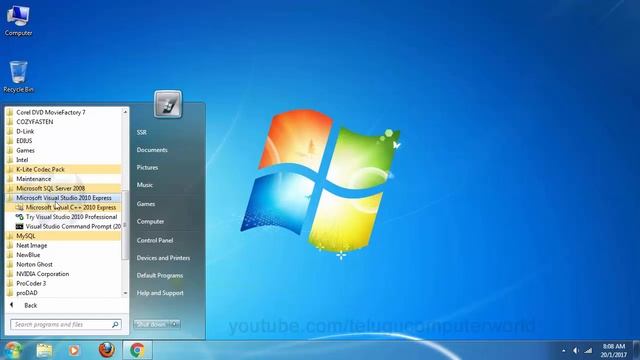The image size is (640, 360).
Task: Click scroll-up arrow of programs list
Action: coord(125,111)
